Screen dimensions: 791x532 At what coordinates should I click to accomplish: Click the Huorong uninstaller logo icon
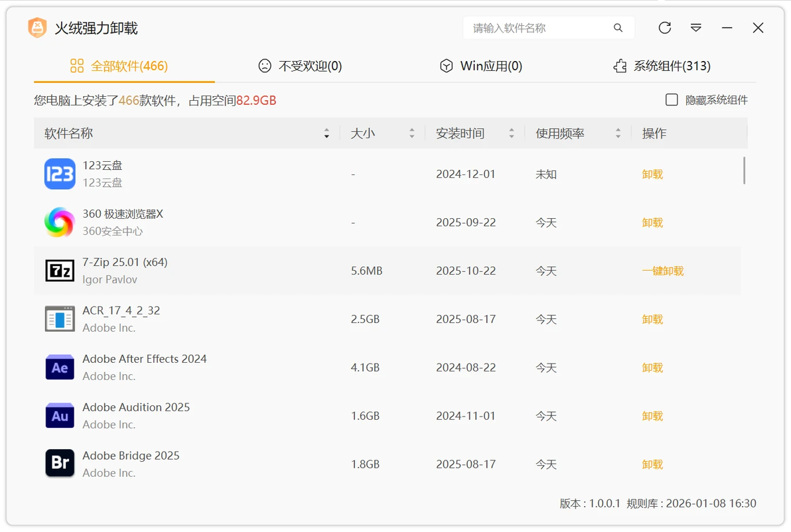(37, 28)
